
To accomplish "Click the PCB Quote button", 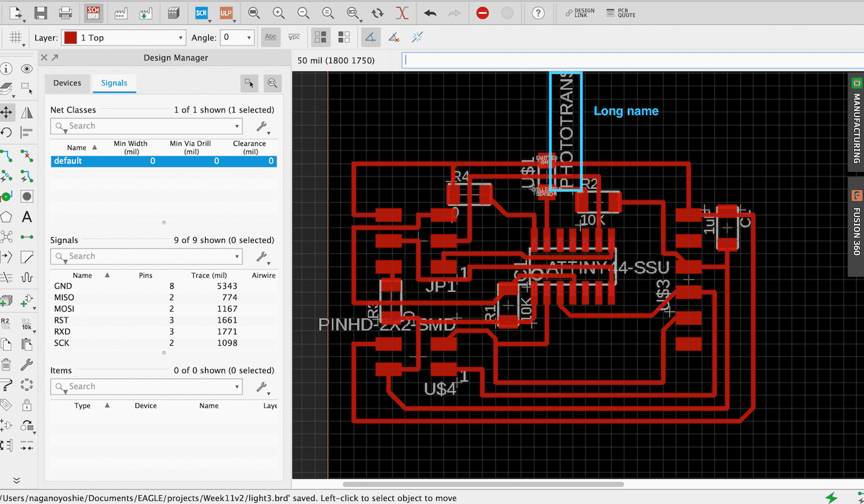I will [x=620, y=13].
